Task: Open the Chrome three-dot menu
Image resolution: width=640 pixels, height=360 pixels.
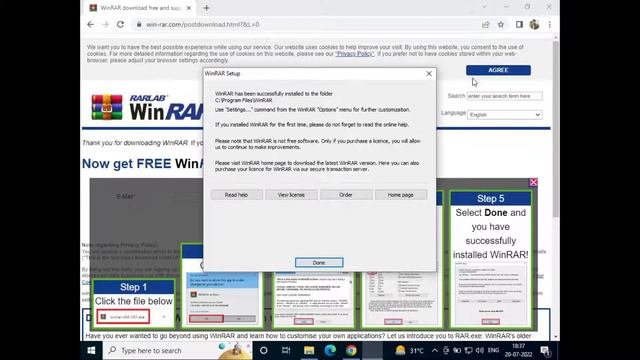Action: 550,24
